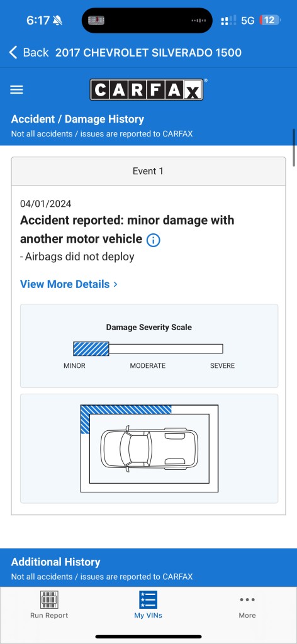The image size is (297, 644).
Task: Click the page scrollbar on the right
Action: pyautogui.click(x=294, y=148)
